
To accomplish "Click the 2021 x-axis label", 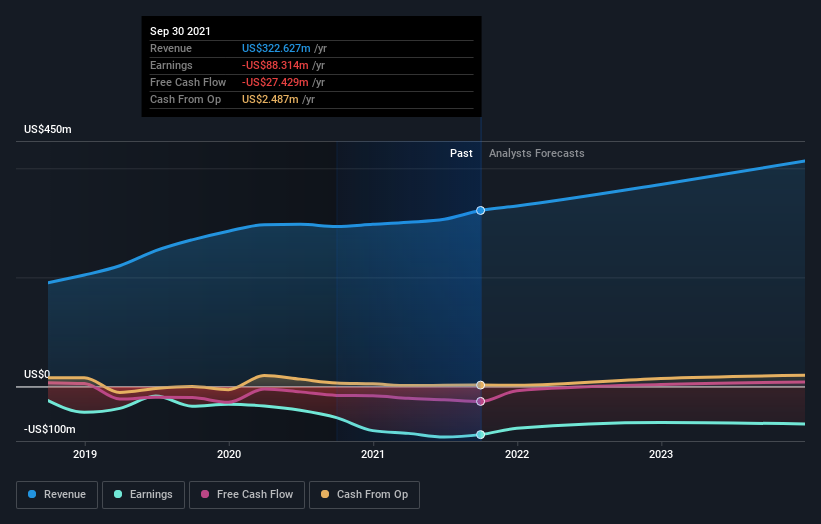I will [x=373, y=454].
